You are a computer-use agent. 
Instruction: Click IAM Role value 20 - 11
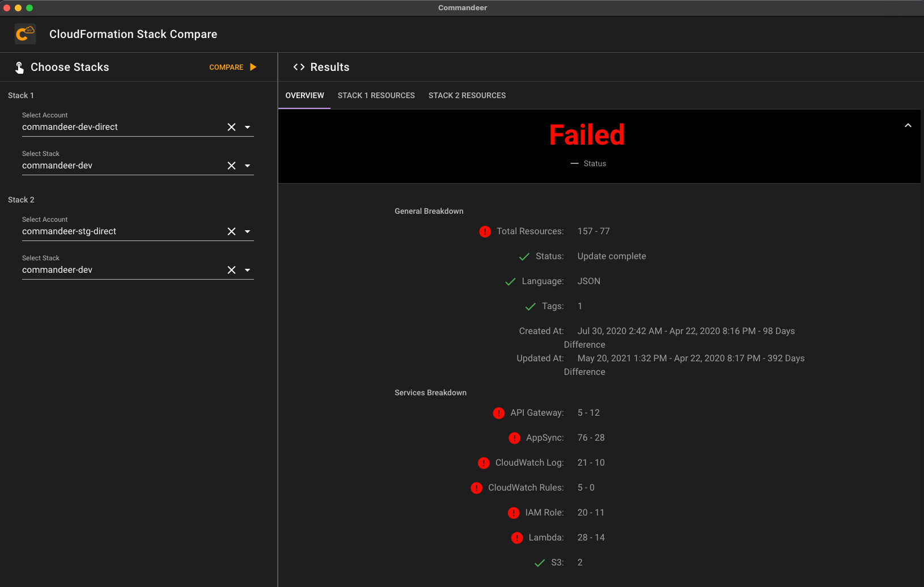coord(591,513)
